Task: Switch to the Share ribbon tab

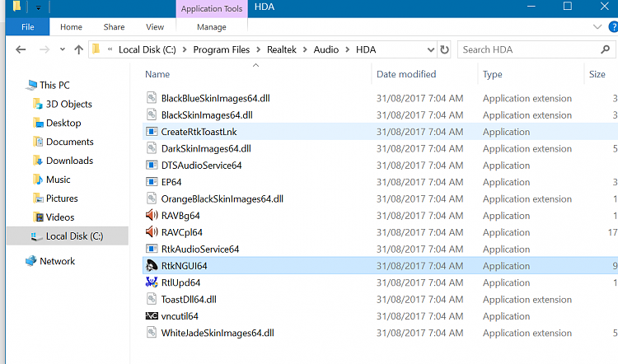Action: [x=114, y=27]
